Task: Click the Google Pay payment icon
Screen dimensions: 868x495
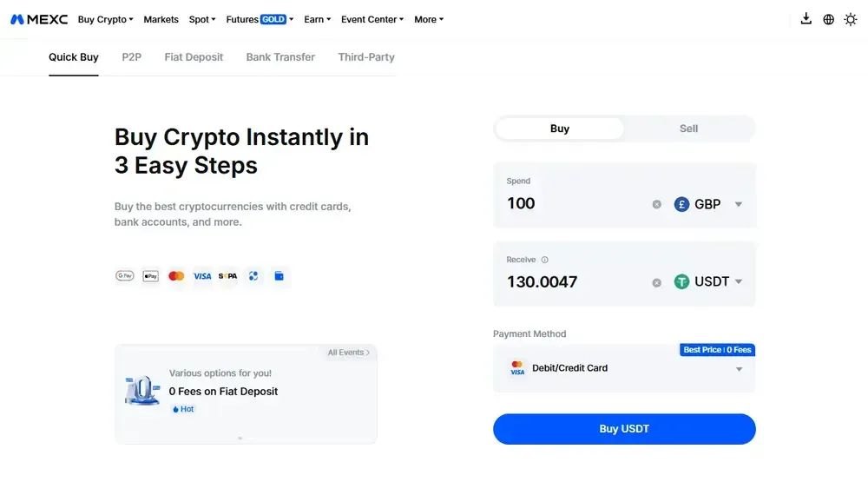Action: tap(125, 276)
